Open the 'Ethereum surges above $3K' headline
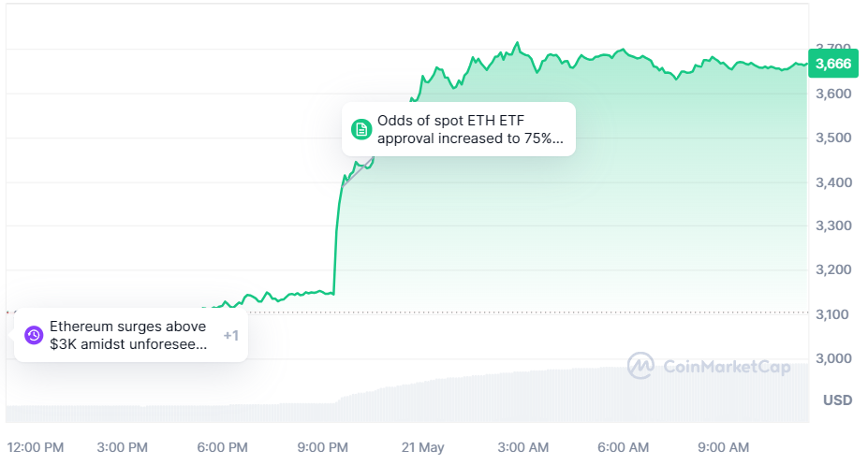 pos(128,335)
